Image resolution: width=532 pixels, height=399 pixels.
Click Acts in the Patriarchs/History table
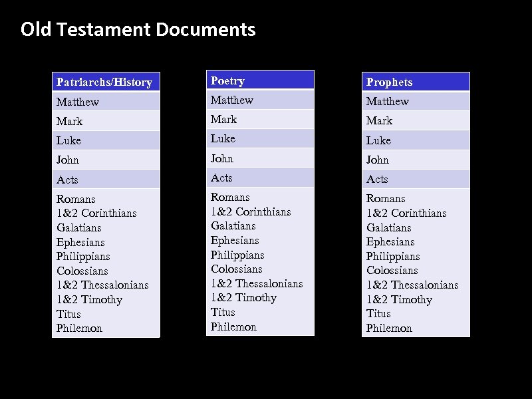66,179
